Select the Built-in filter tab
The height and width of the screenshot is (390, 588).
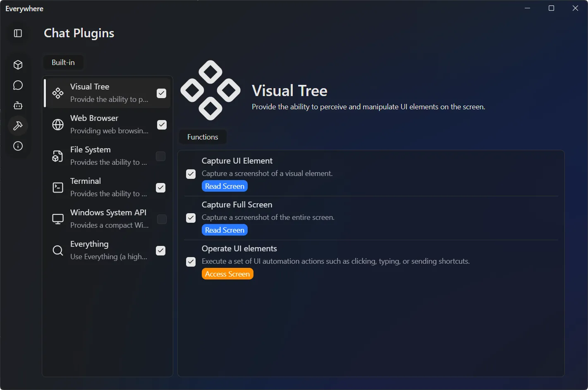pyautogui.click(x=63, y=62)
